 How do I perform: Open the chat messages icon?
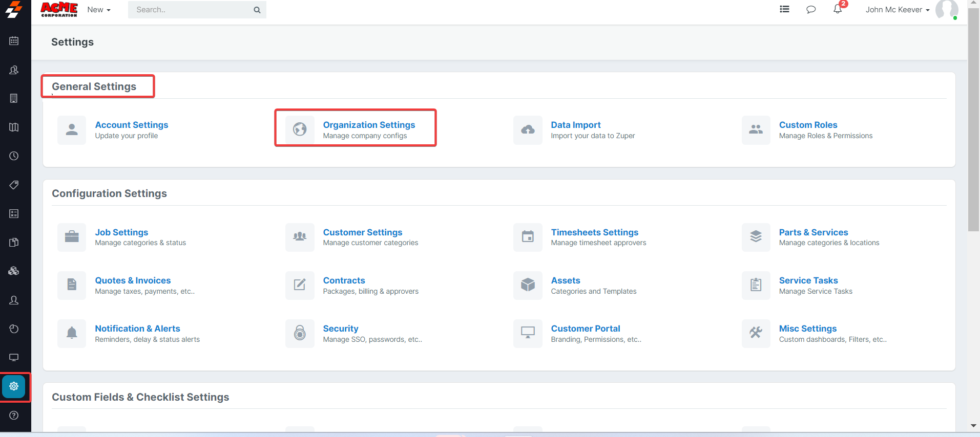pos(811,9)
